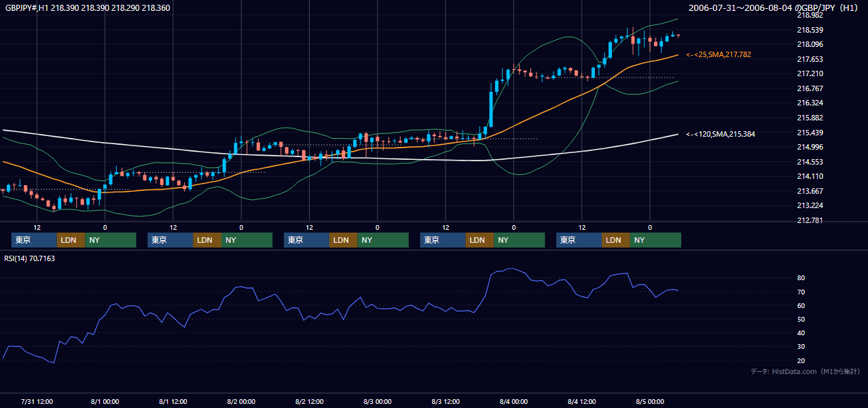
Task: Click price axis value 217.210
Action: coord(809,73)
